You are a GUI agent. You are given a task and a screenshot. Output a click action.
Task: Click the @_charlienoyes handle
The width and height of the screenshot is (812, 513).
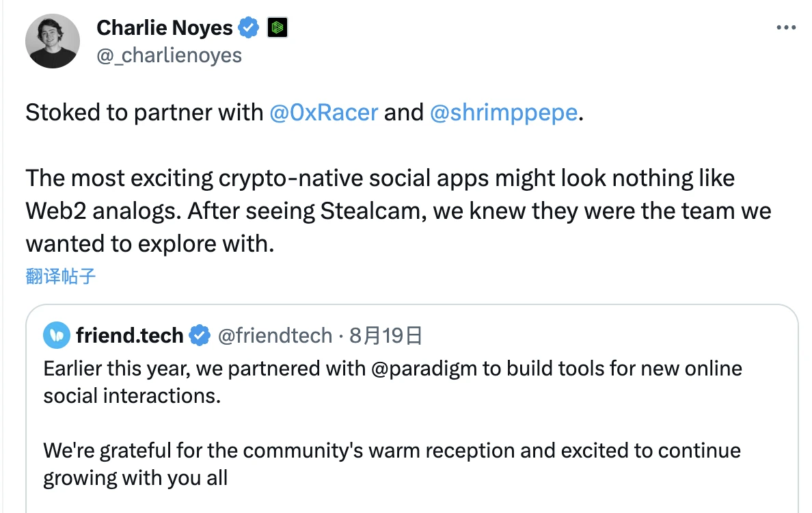point(169,55)
